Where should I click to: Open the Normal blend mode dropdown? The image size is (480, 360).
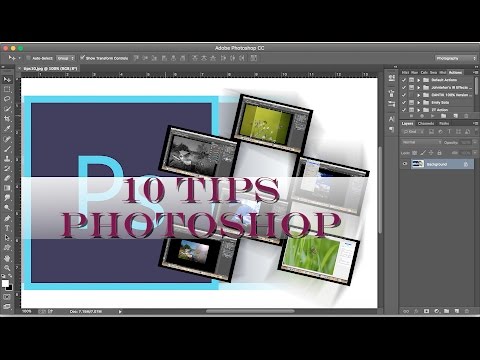421,142
